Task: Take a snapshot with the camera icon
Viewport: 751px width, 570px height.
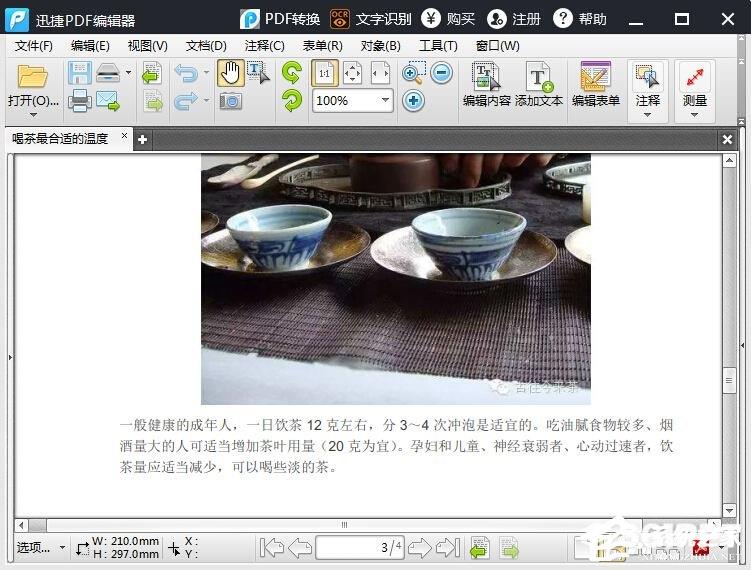Action: pyautogui.click(x=231, y=101)
